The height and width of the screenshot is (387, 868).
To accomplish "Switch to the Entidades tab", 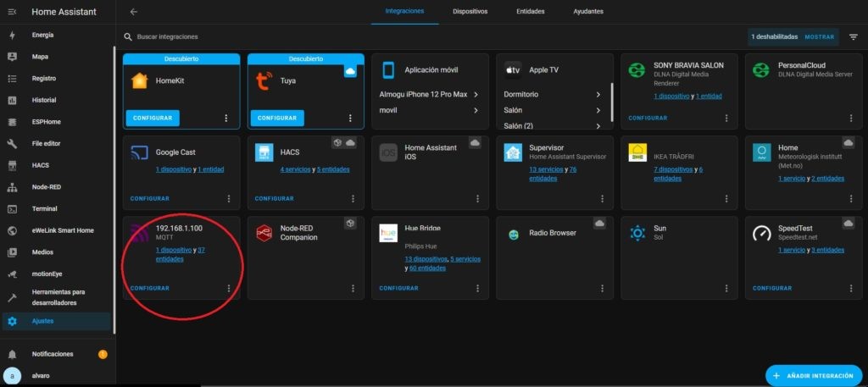I will point(530,12).
